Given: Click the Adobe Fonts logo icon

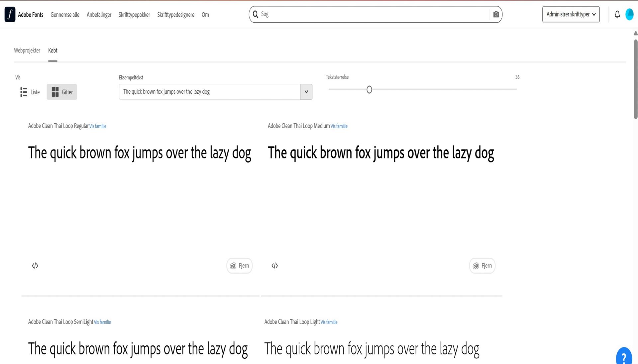Looking at the screenshot, I should click(10, 15).
